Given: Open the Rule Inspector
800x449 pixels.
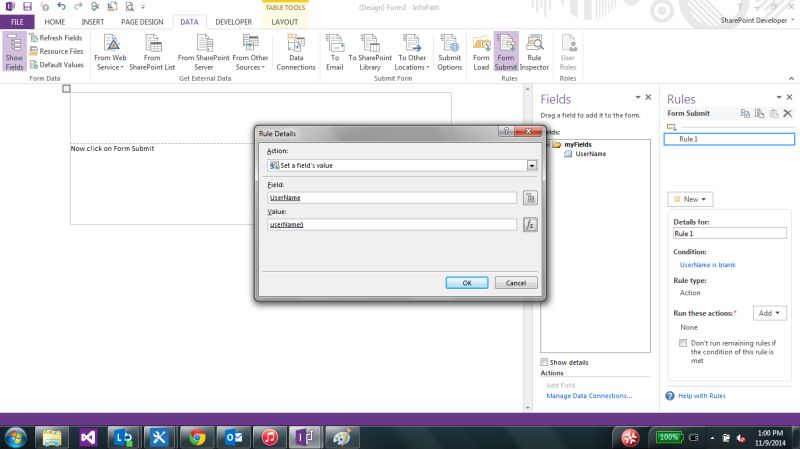Looking at the screenshot, I should [x=534, y=52].
